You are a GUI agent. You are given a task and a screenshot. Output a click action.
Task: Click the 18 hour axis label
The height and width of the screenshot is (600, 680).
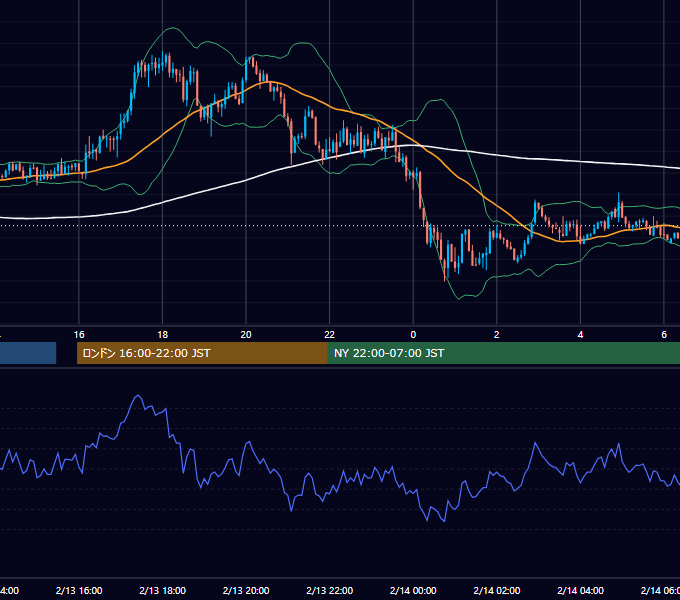(162, 335)
